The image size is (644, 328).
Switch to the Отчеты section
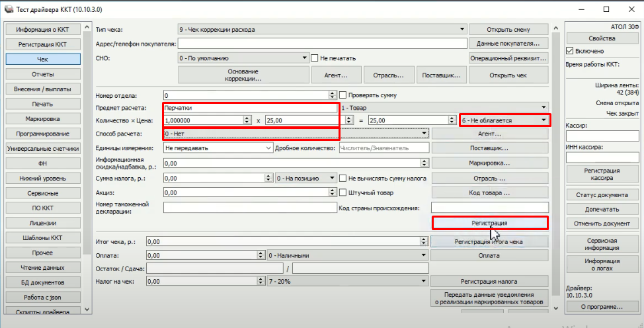click(x=42, y=73)
